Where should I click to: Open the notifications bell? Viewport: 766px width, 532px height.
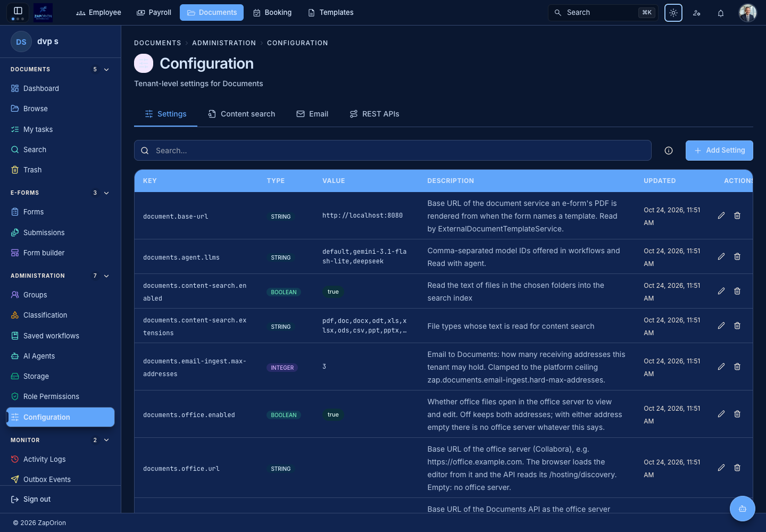pyautogui.click(x=721, y=13)
